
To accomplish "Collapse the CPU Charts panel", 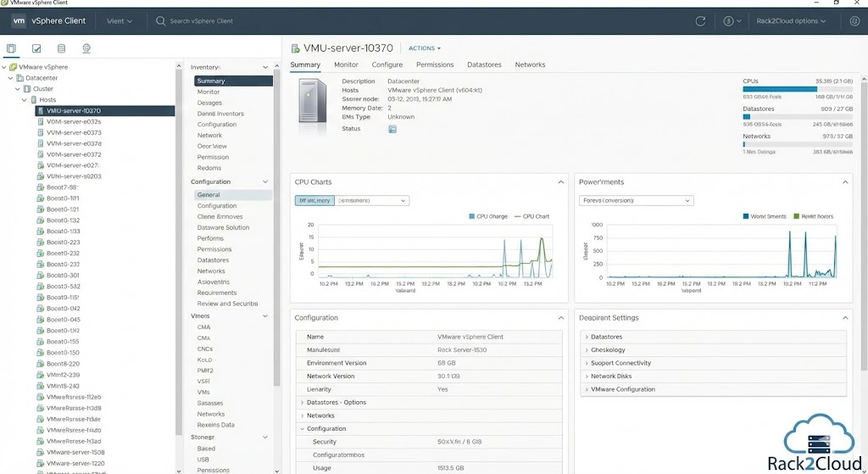I will coord(560,182).
